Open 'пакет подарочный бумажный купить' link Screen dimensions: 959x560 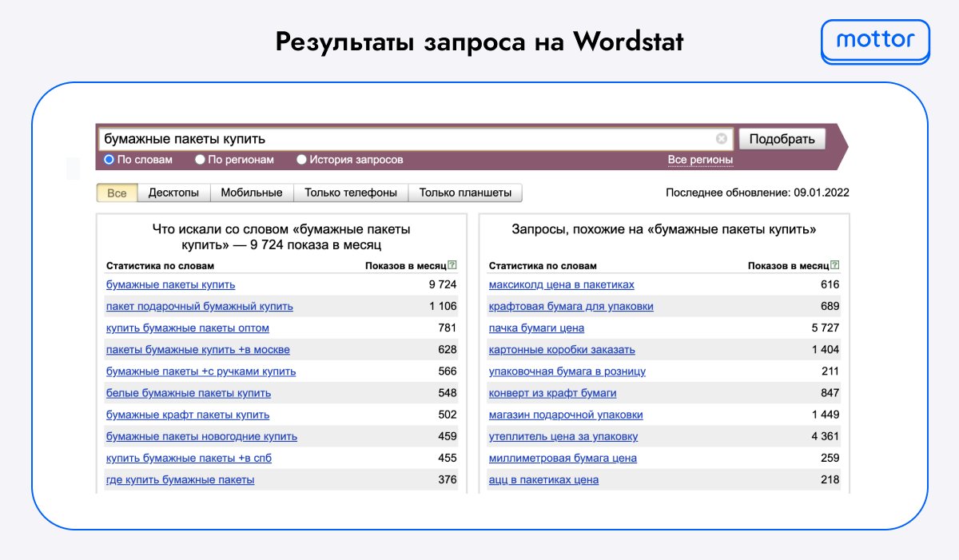click(x=199, y=306)
